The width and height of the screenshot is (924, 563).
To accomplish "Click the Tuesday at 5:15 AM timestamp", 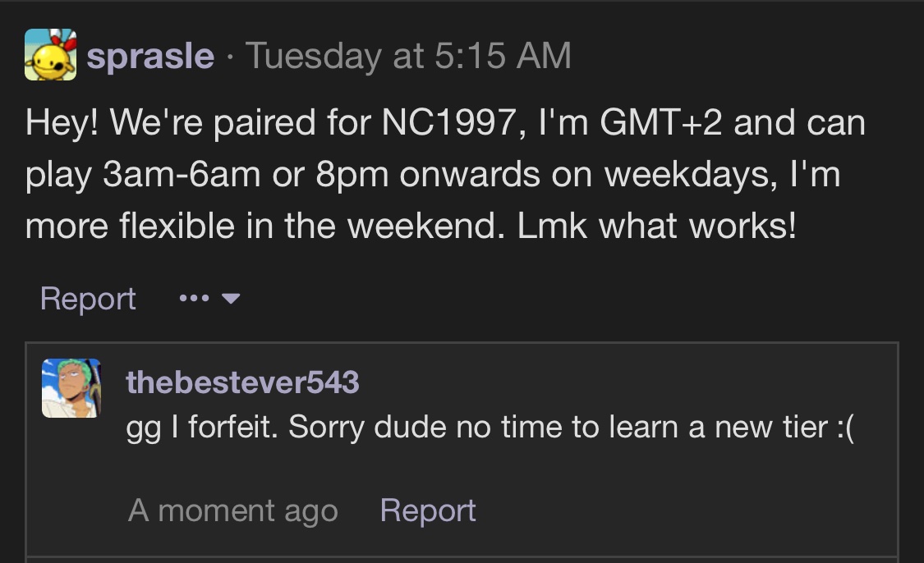I will coord(408,56).
